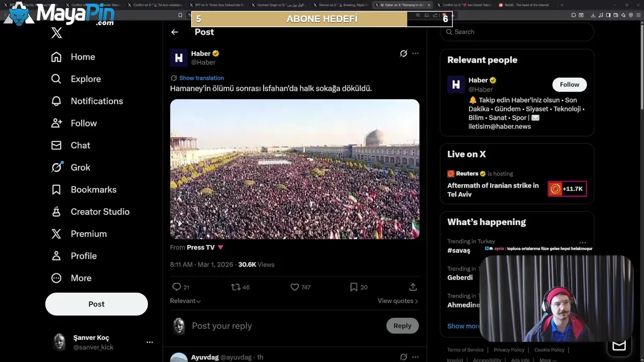Click Show translation link
This screenshot has height=362, width=644.
(x=201, y=78)
